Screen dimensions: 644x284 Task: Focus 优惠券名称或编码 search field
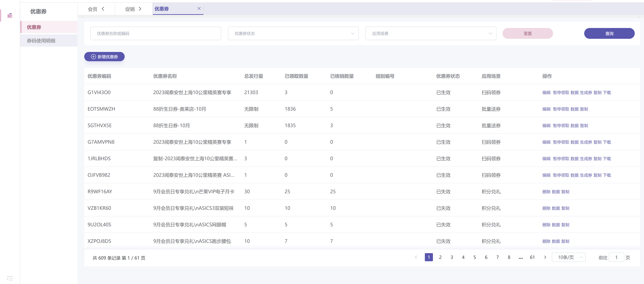coord(155,34)
